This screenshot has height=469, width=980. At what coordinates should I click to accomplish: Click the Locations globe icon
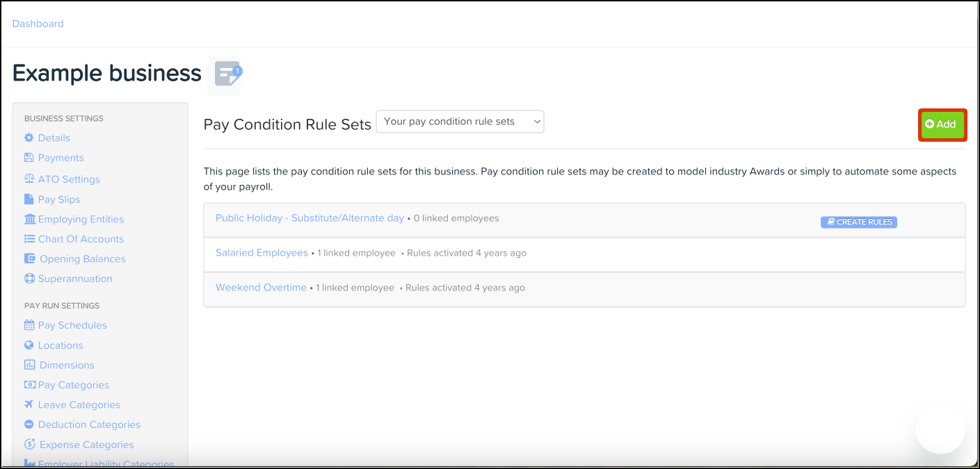[x=29, y=345]
